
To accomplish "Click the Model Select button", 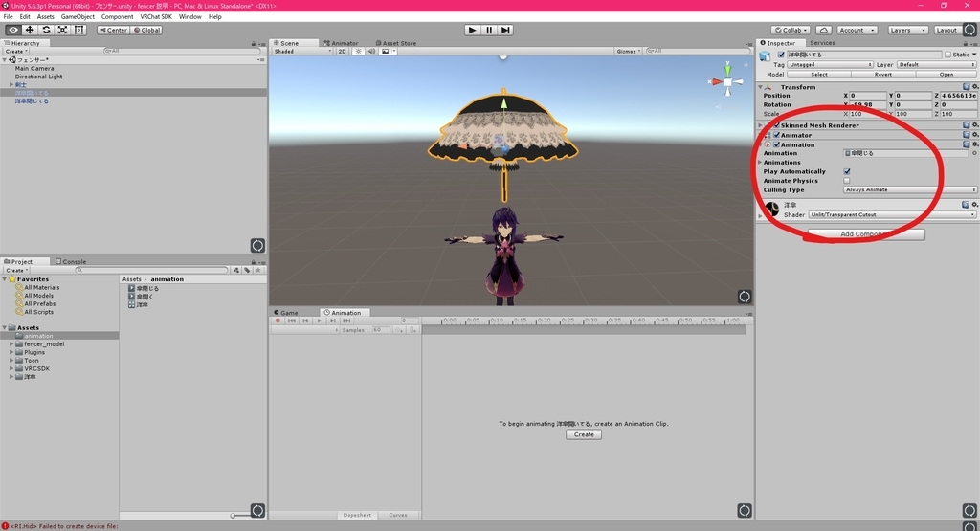I will [819, 75].
